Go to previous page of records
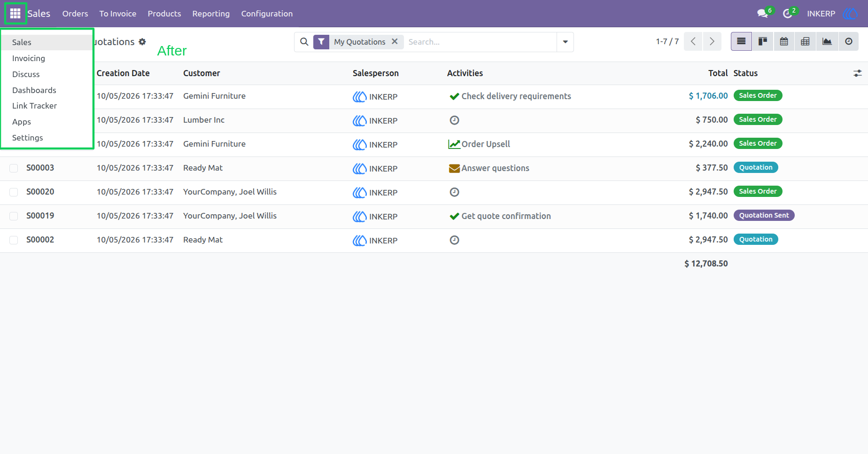Image resolution: width=868 pixels, height=454 pixels. pos(693,41)
